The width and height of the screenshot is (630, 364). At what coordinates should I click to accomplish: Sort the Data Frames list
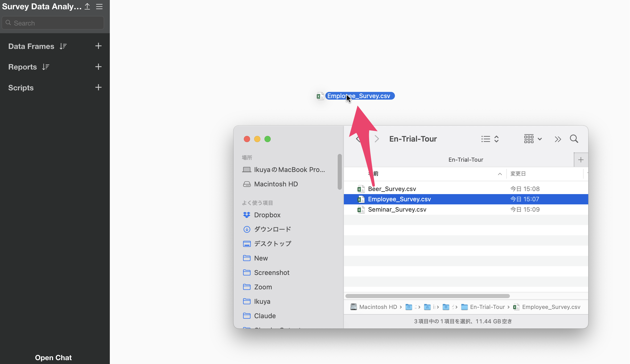[63, 46]
